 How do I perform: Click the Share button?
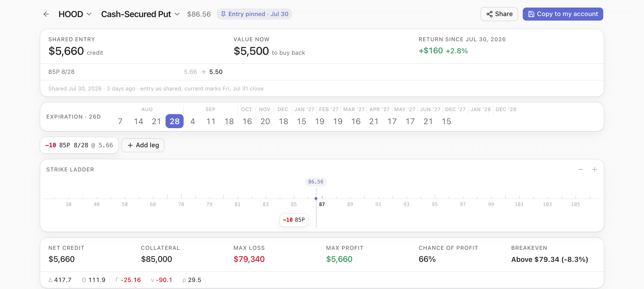(x=499, y=14)
